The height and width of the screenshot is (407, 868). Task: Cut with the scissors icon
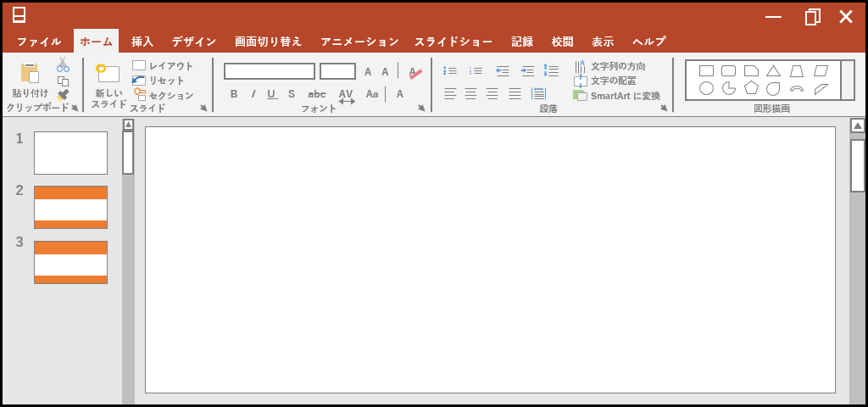coord(63,64)
